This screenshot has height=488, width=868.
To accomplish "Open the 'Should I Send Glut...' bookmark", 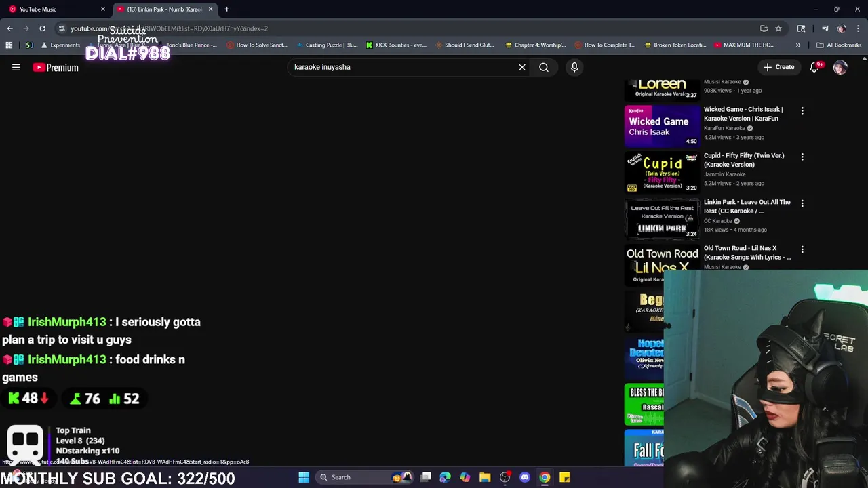I will (x=465, y=45).
